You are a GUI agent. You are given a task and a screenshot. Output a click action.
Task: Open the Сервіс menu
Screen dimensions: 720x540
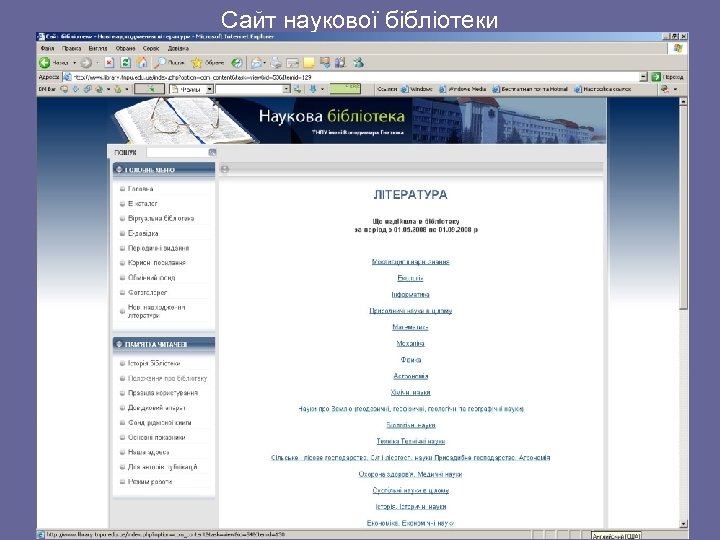coord(151,48)
